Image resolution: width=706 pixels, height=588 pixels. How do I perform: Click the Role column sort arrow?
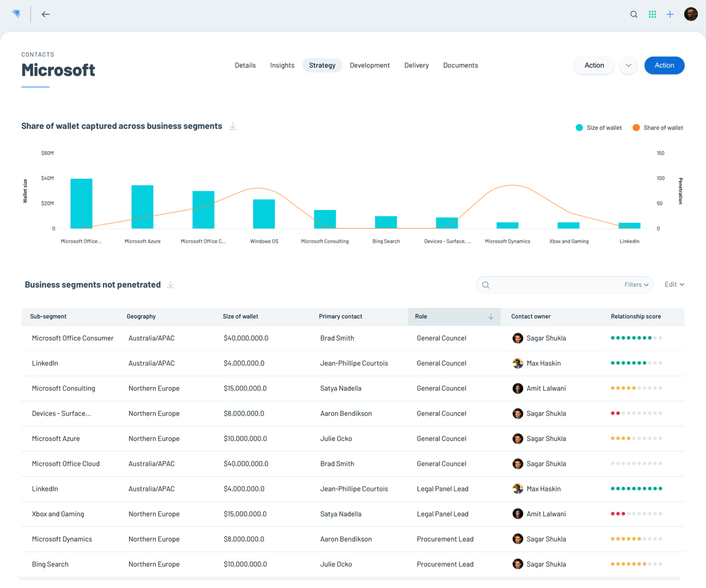[x=491, y=316]
